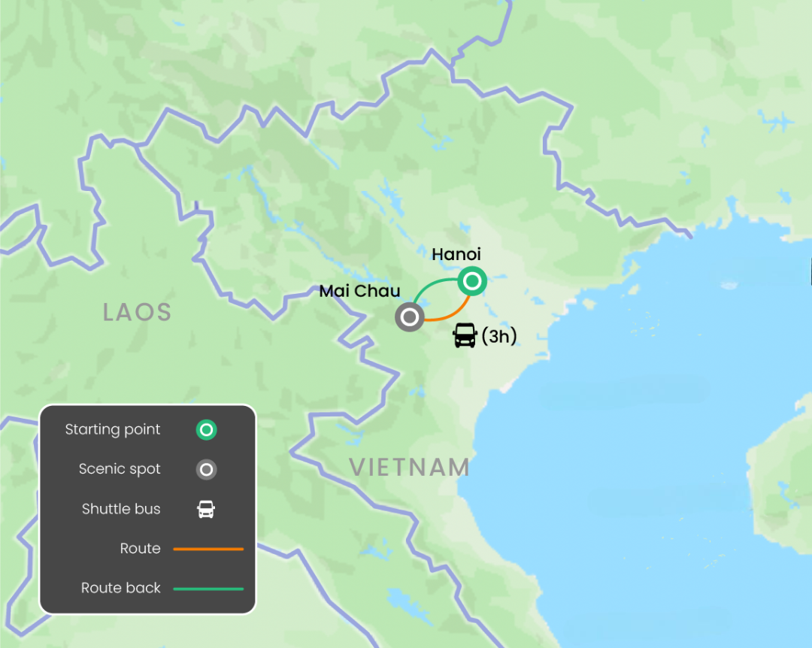This screenshot has width=812, height=648.
Task: Click the Hanoi city label
Action: [x=456, y=254]
